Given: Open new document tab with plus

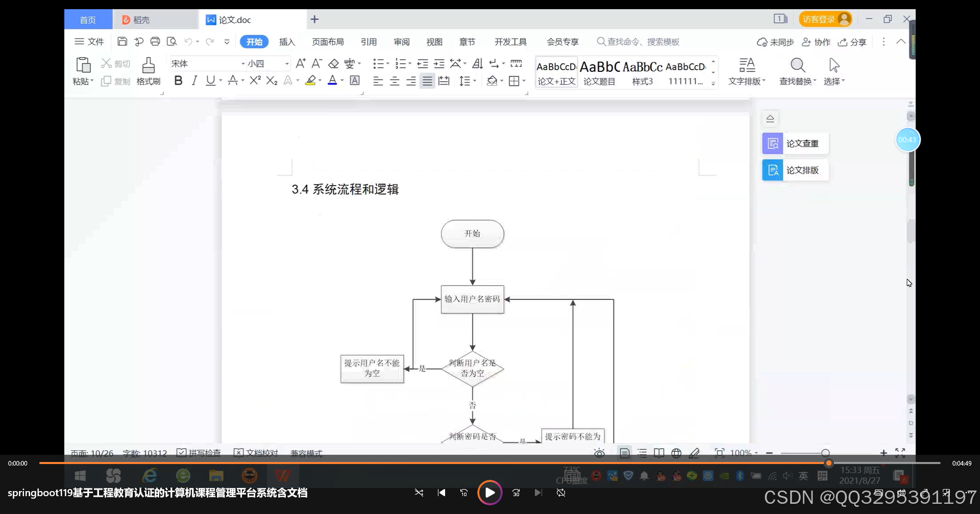Looking at the screenshot, I should [315, 19].
